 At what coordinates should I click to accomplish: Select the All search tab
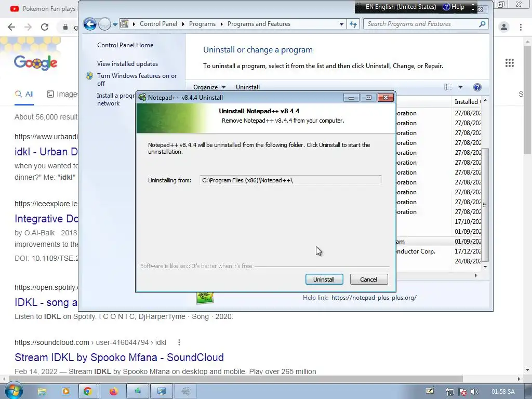(x=24, y=94)
